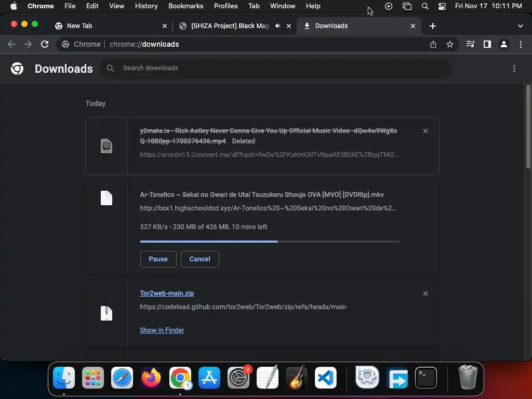The image size is (532, 399).
Task: Open the Profiles menu
Action: [225, 6]
